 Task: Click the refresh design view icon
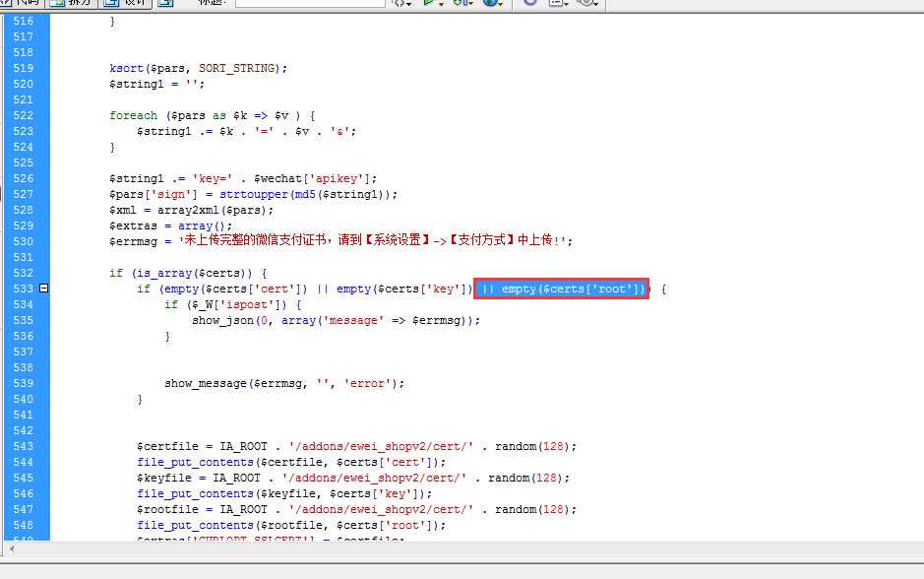coord(530,3)
